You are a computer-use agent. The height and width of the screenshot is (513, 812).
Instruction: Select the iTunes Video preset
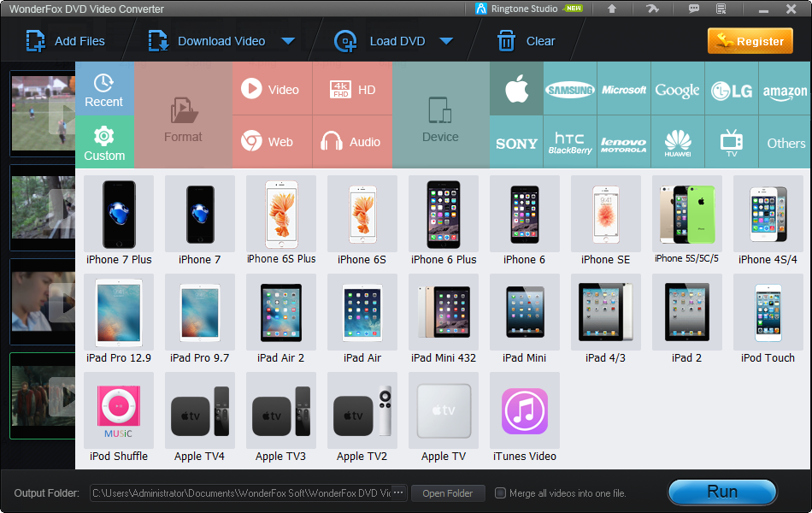coord(525,418)
